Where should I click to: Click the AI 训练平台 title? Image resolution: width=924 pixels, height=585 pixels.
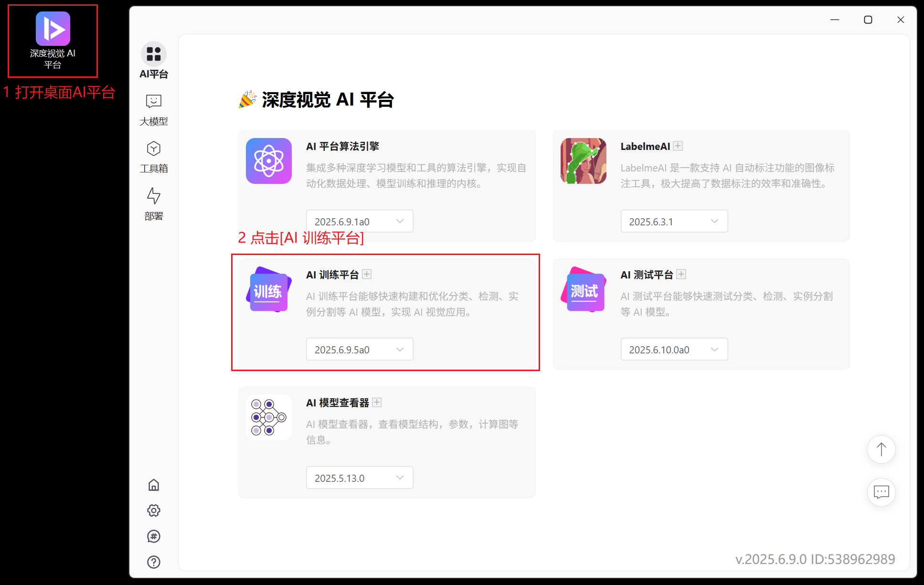tap(332, 275)
